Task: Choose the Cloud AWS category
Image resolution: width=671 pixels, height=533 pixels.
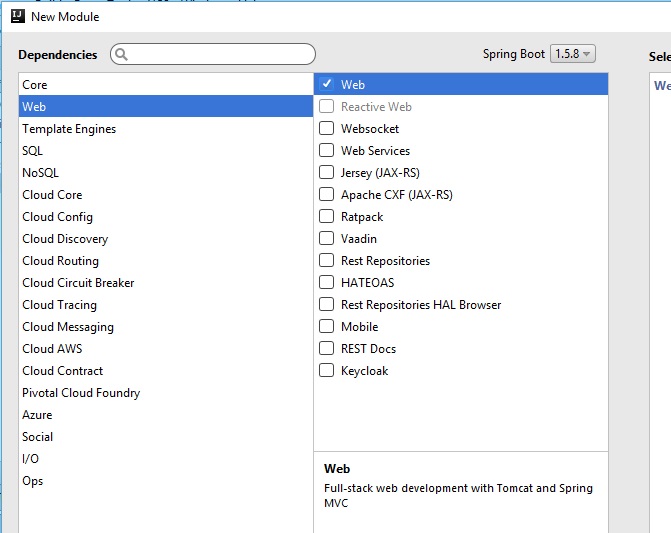Action: click(166, 349)
